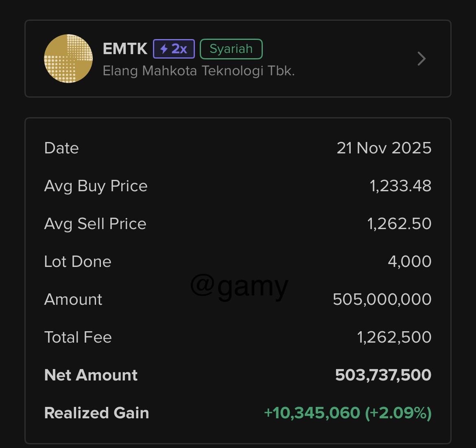The height and width of the screenshot is (448, 476).
Task: Click the Total Fee value 1,262,500
Action: 394,337
